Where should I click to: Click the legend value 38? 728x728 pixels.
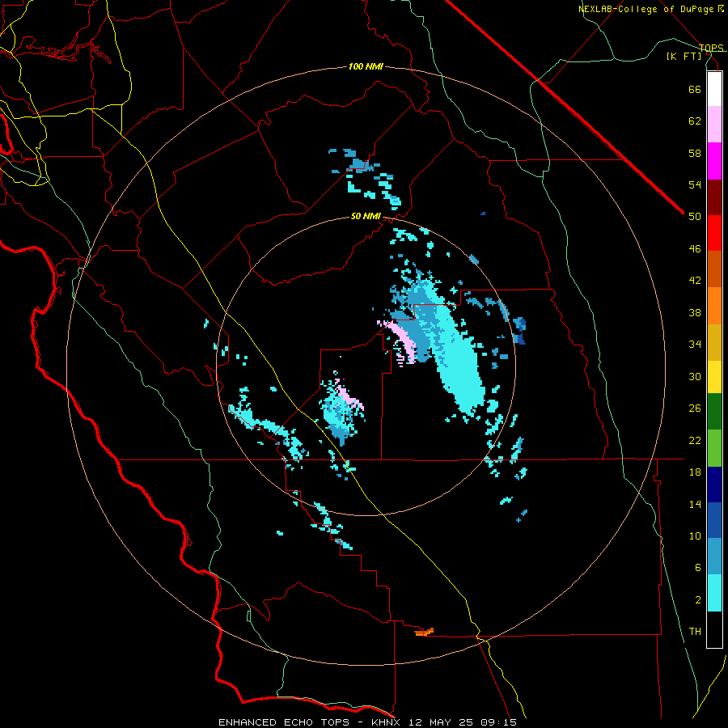point(695,312)
